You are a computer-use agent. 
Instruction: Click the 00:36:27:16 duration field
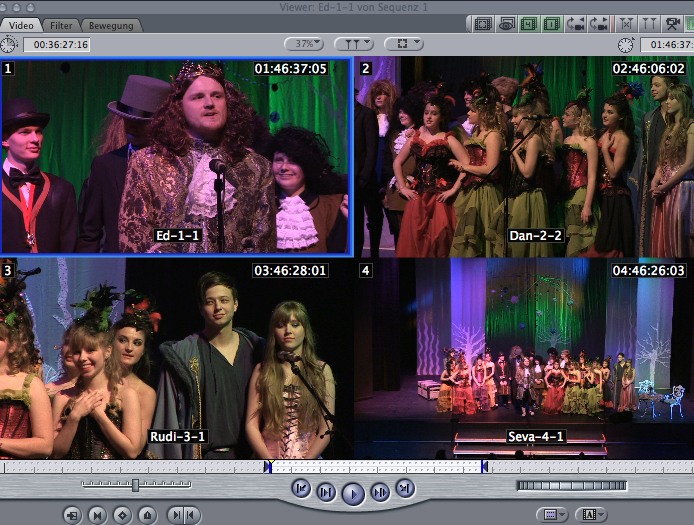click(57, 45)
